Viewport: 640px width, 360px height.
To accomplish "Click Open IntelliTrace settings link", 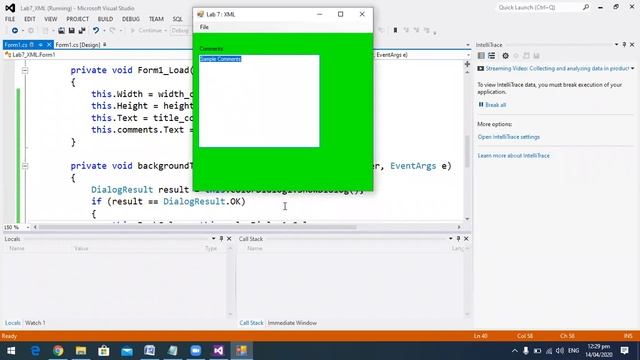I will coord(509,137).
